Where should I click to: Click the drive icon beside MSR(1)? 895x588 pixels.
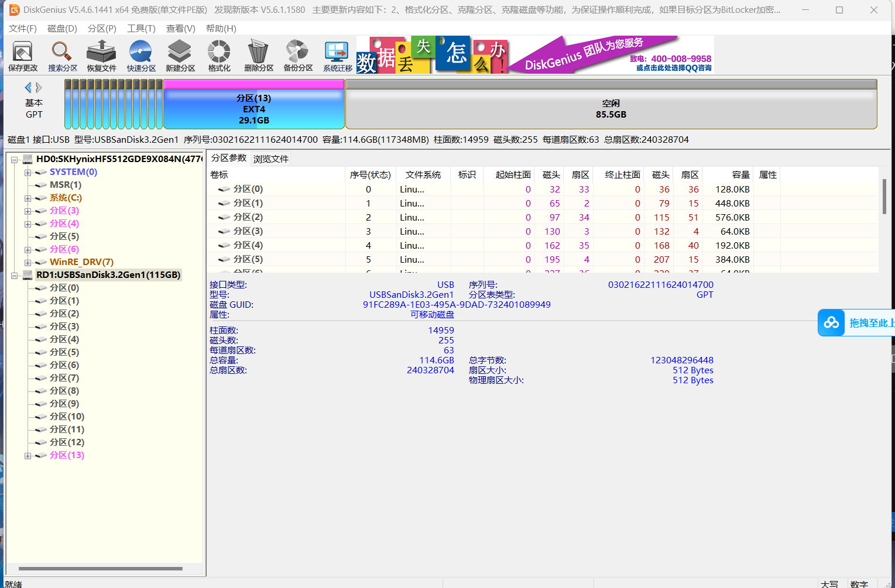(x=40, y=185)
